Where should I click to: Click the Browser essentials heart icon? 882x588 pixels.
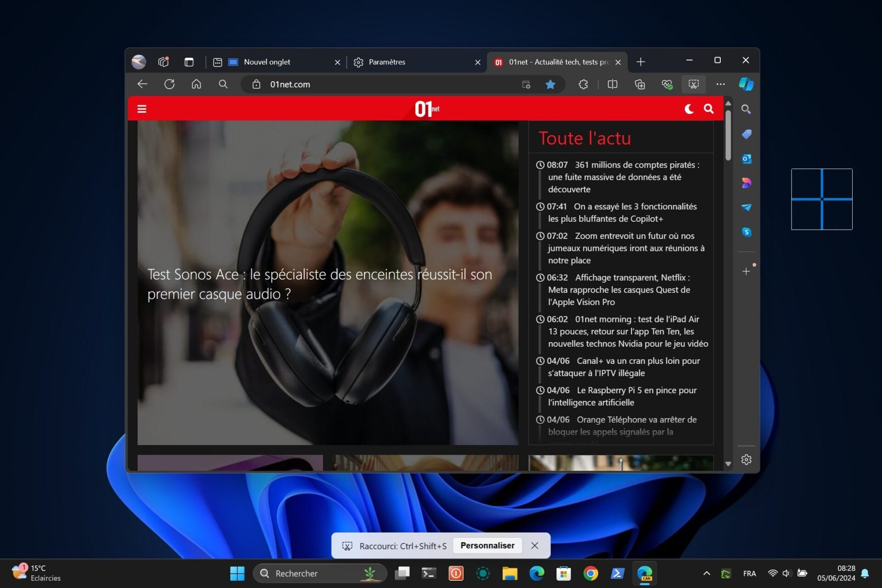[667, 84]
